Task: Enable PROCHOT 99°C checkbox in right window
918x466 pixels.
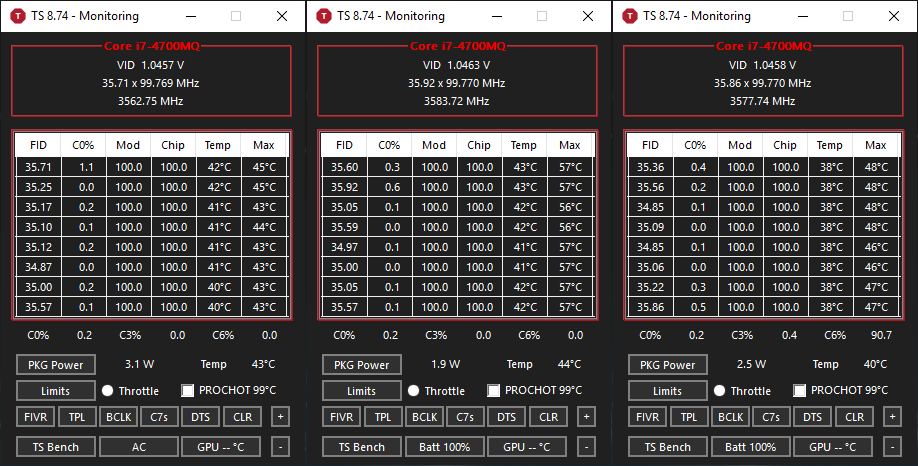Action: point(799,390)
